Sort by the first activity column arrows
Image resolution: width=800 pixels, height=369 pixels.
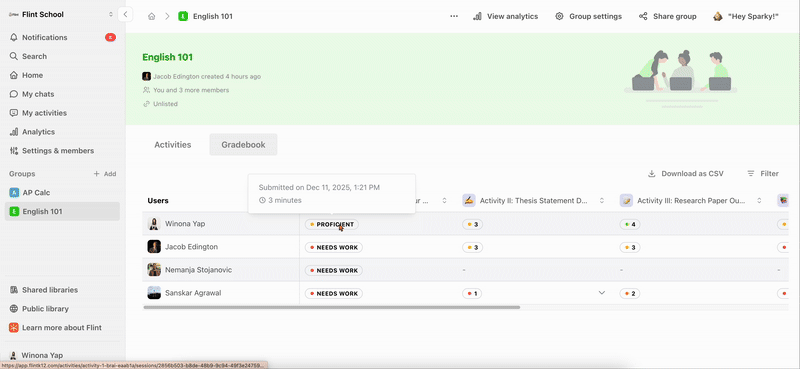[x=444, y=201]
